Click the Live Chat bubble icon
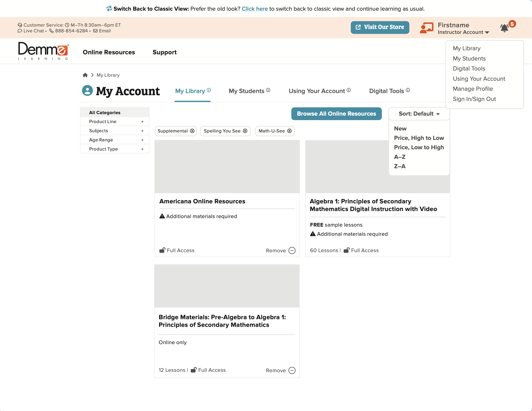532x411 pixels. point(20,31)
